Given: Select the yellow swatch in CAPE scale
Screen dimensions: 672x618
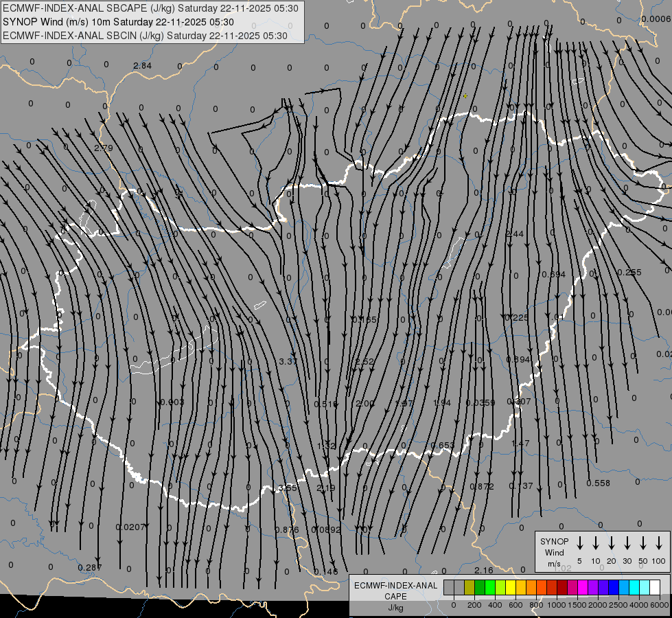Looking at the screenshot, I should click(x=511, y=587).
